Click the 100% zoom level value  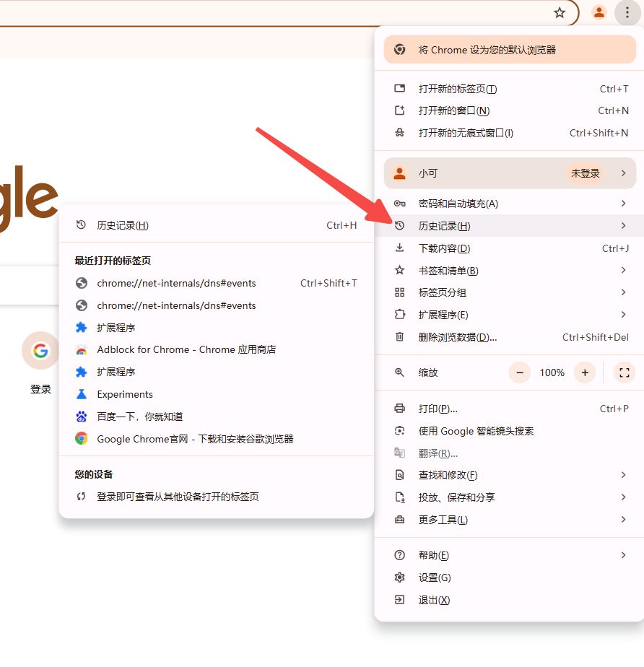pyautogui.click(x=552, y=372)
